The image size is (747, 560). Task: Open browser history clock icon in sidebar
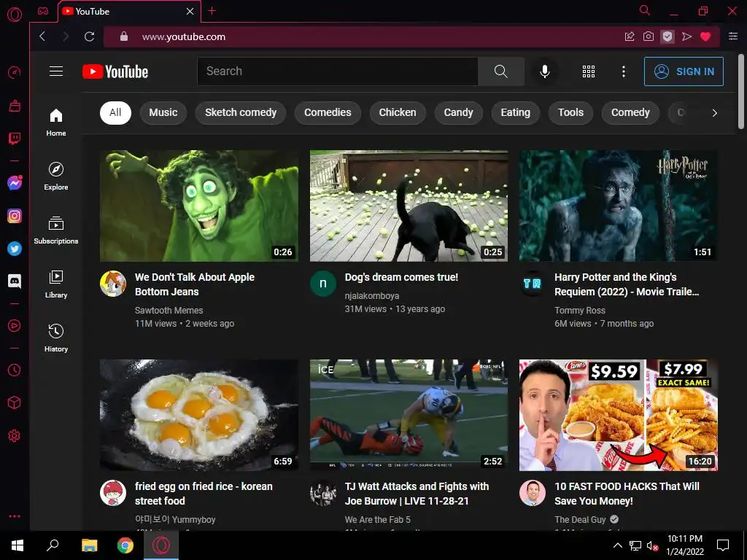tap(15, 370)
